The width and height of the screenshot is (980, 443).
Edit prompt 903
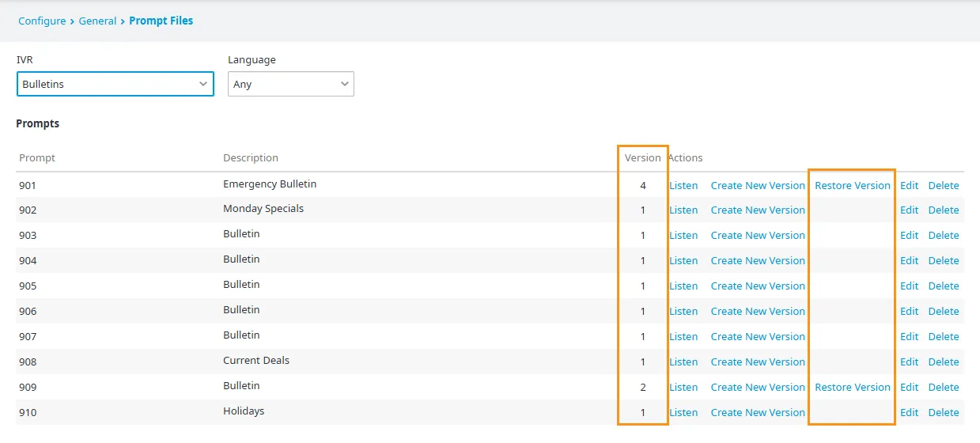coord(910,236)
